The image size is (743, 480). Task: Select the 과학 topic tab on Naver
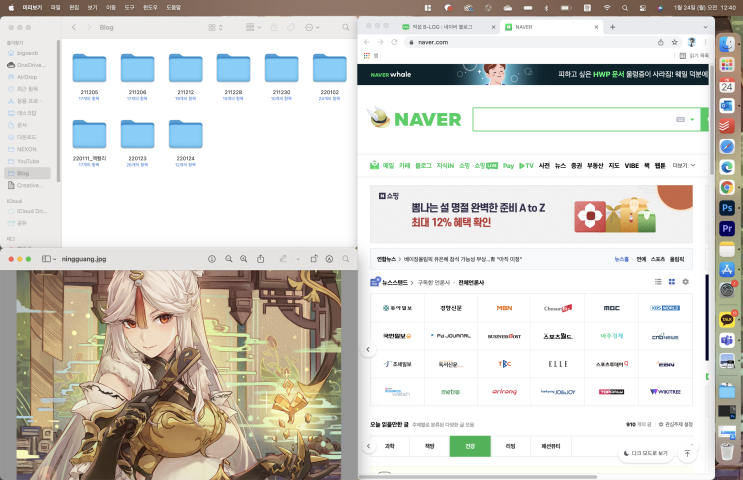(390, 446)
